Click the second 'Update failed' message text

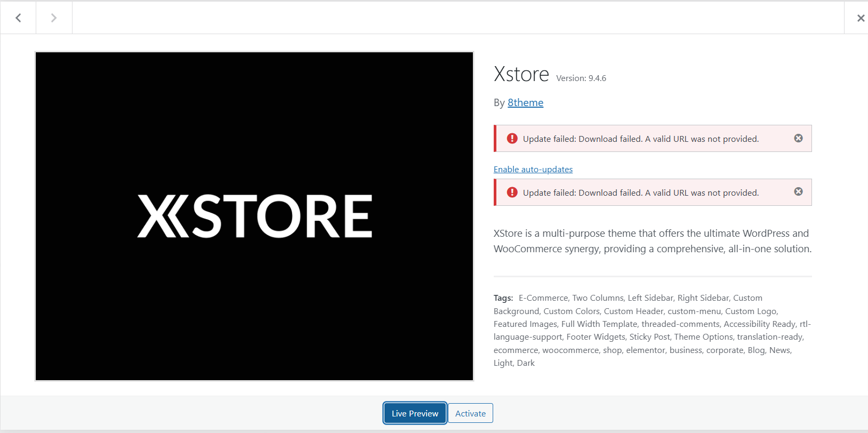[x=640, y=193]
